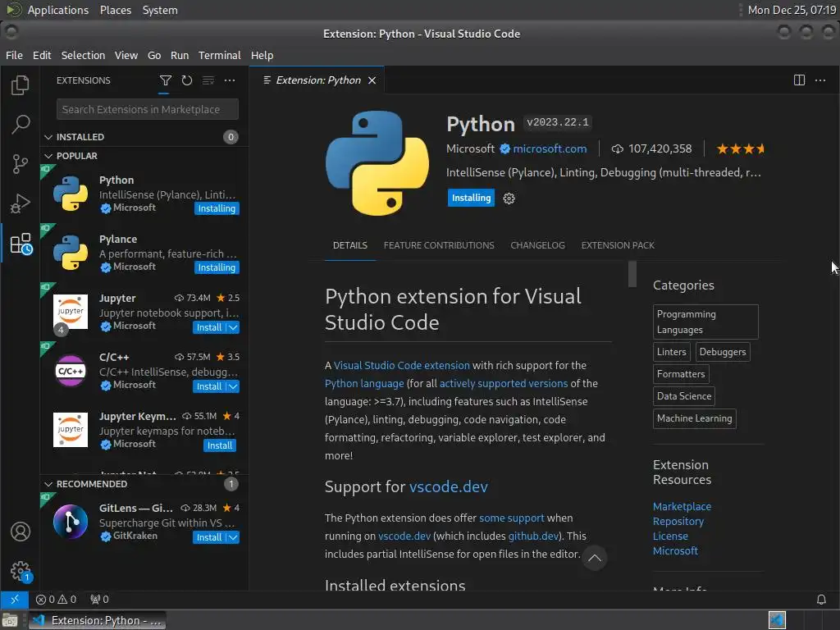Viewport: 840px width, 630px height.
Task: Collapse the INSTALLED section
Action: pos(48,137)
